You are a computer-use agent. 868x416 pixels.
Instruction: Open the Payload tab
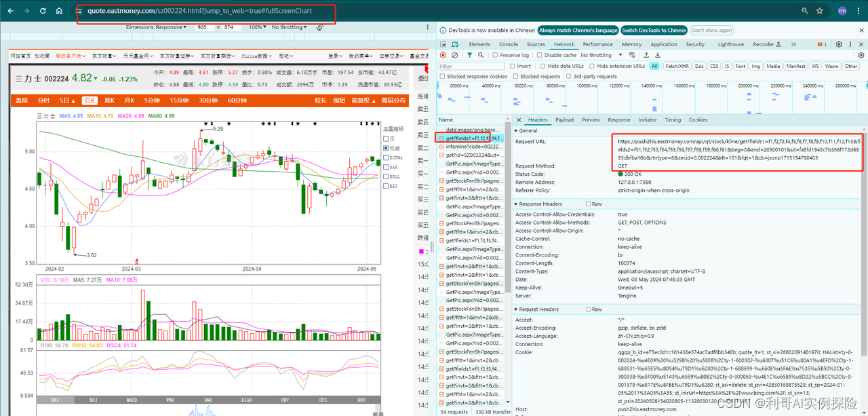point(564,119)
